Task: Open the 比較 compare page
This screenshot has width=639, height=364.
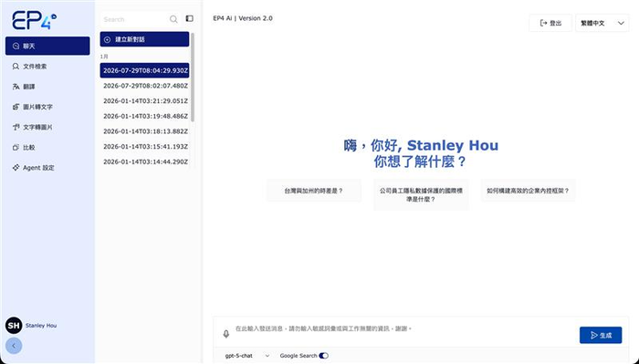Action: [47, 148]
